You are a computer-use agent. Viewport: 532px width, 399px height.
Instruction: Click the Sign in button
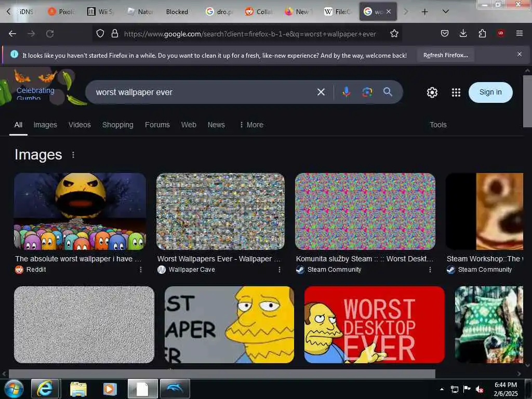click(490, 92)
